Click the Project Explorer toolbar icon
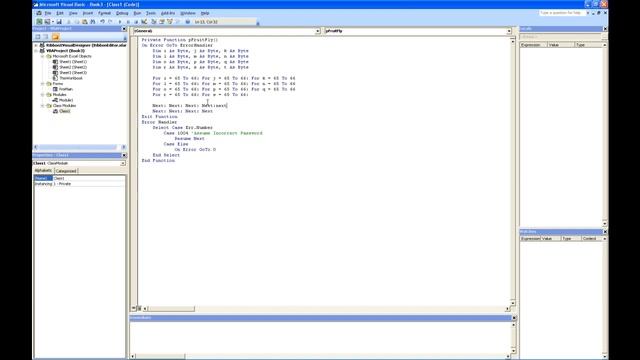Image resolution: width=640 pixels, height=360 pixels. [x=154, y=22]
